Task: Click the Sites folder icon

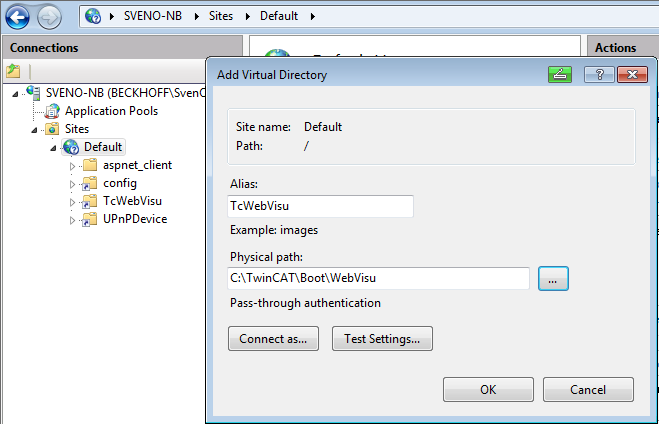Action: point(52,129)
